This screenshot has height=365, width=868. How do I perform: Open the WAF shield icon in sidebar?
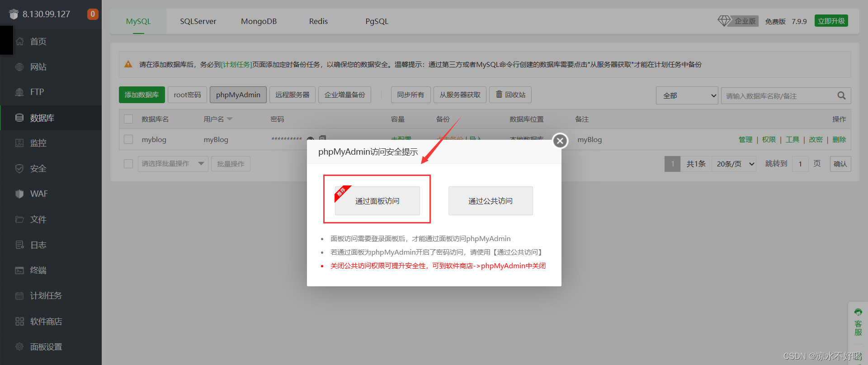(19, 194)
